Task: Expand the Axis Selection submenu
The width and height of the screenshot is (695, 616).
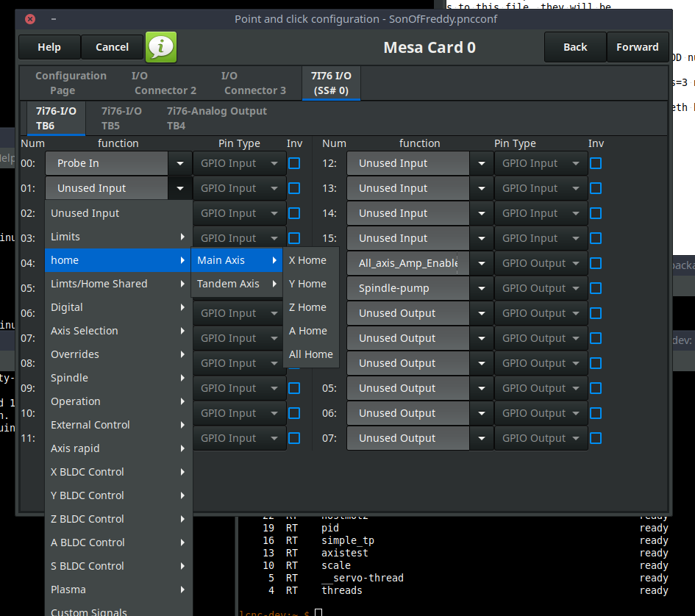Action: pos(119,331)
